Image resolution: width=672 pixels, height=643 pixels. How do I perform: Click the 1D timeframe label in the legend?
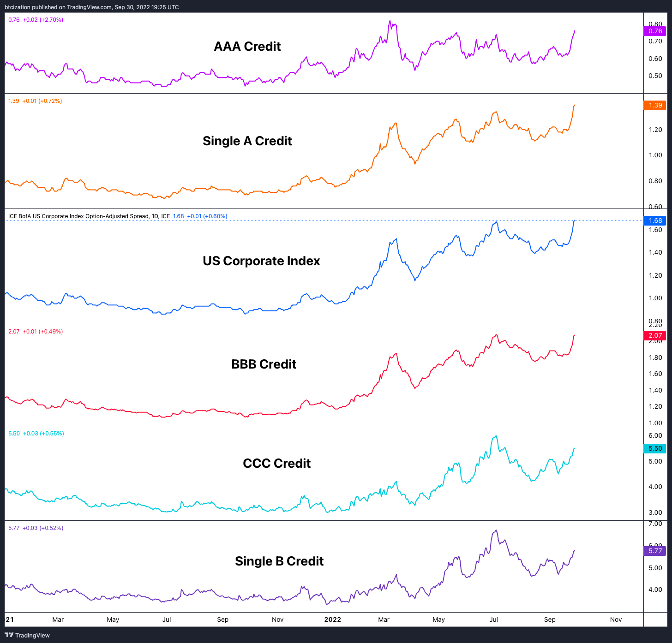pos(155,216)
